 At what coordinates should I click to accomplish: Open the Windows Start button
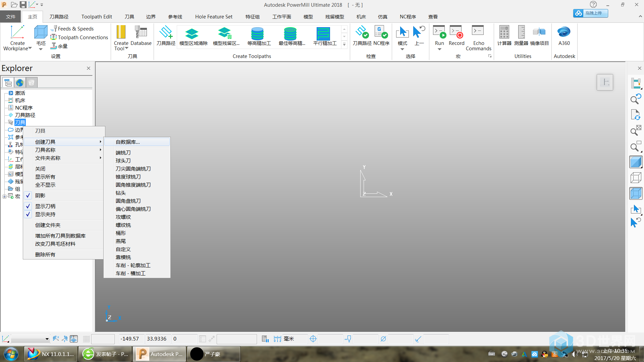tap(11, 354)
